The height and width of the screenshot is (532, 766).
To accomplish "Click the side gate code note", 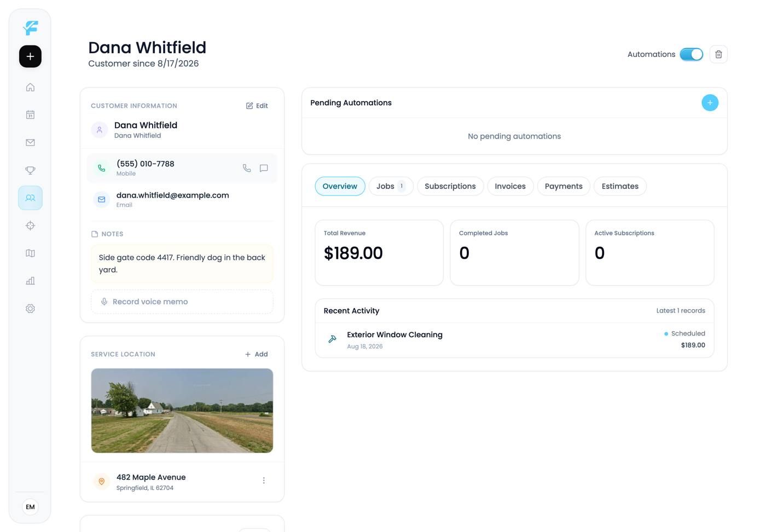I will pos(182,264).
